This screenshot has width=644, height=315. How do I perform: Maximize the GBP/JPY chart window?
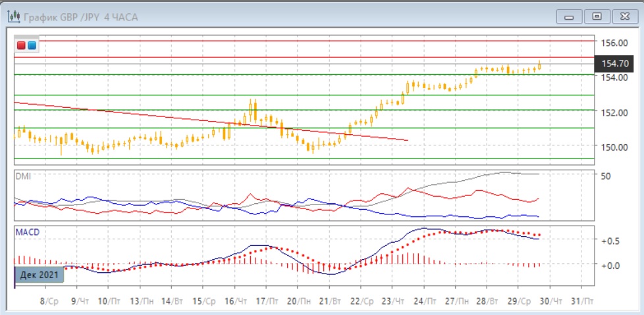coord(597,16)
